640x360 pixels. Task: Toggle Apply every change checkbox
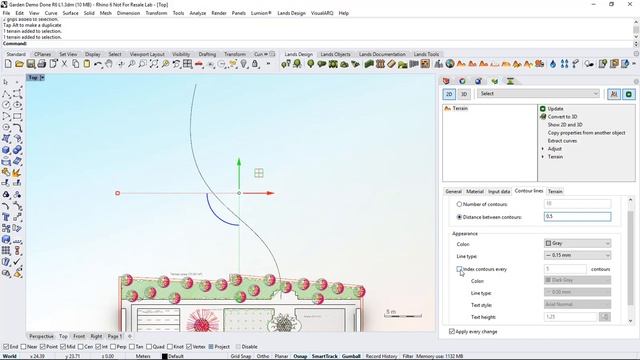point(451,331)
